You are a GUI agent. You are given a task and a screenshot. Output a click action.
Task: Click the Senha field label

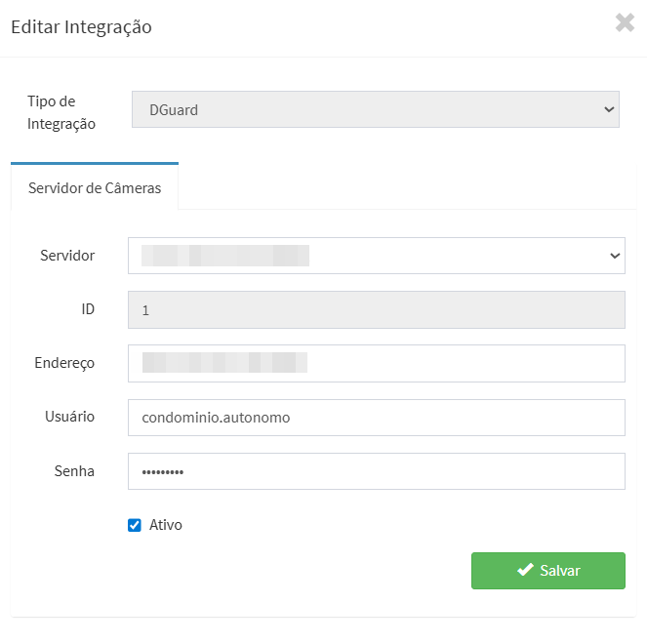click(x=74, y=471)
